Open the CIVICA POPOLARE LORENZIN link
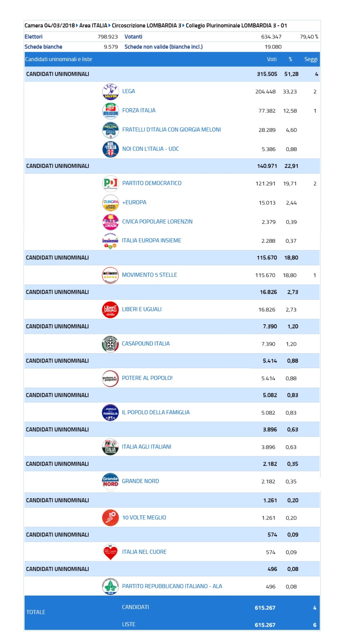 [x=157, y=221]
